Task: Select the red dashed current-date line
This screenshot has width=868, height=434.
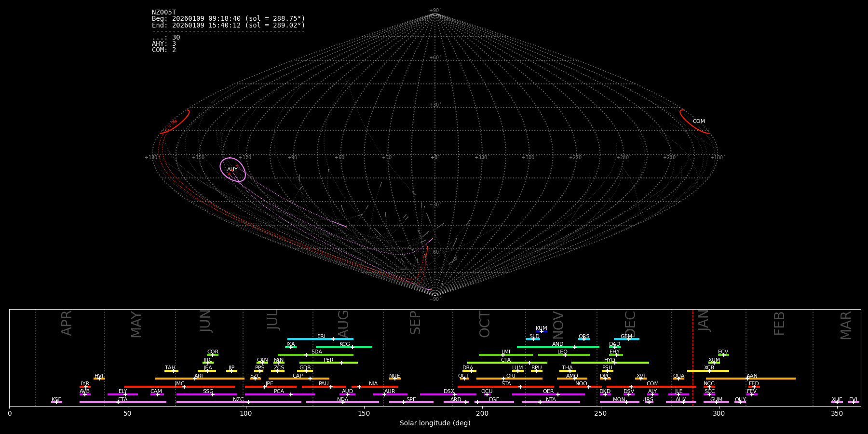Action: click(693, 357)
